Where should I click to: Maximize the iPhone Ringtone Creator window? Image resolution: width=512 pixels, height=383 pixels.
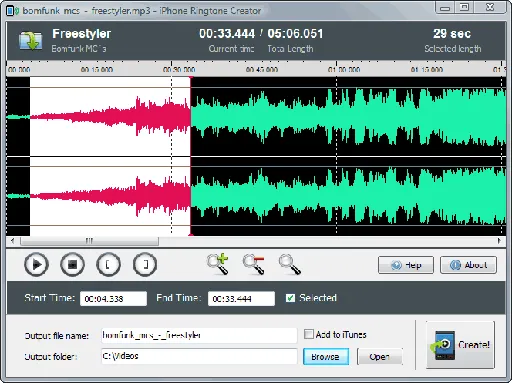click(x=464, y=7)
